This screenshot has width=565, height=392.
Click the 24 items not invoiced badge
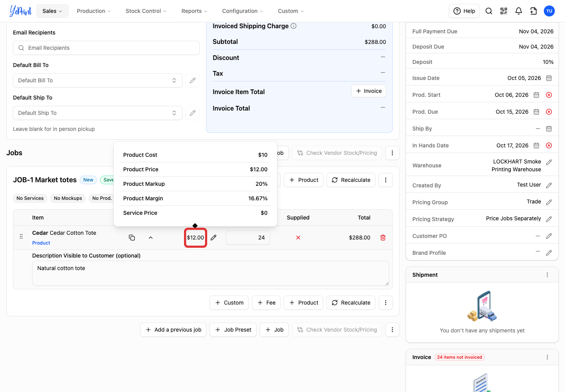(459, 357)
